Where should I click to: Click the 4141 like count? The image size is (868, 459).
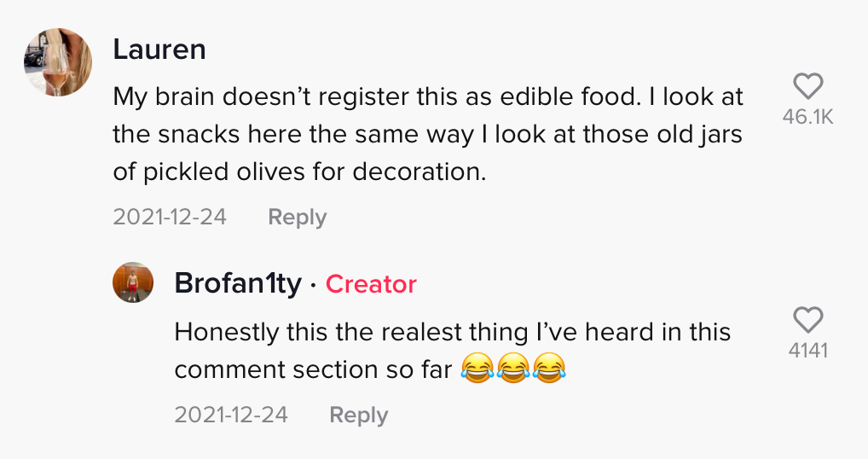click(x=808, y=351)
